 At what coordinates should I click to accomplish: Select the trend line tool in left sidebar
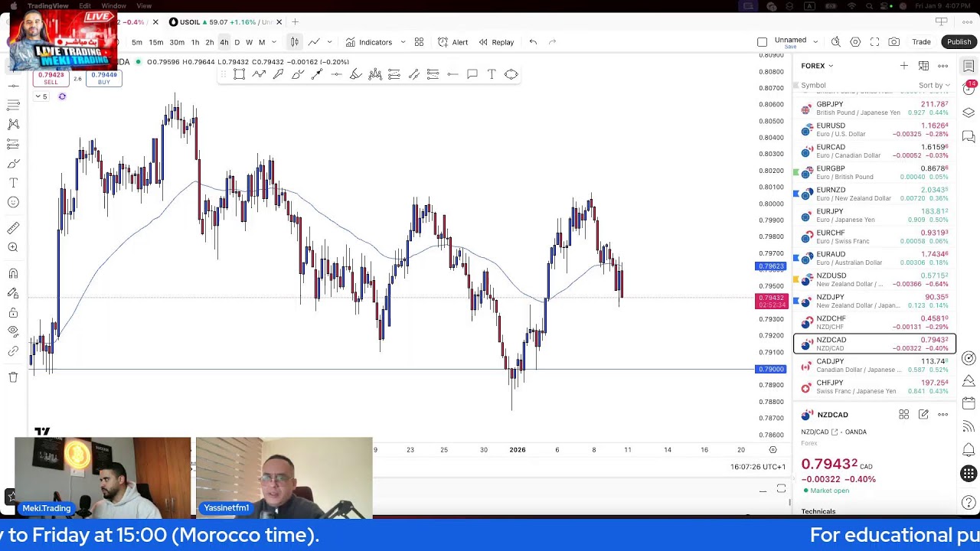point(13,86)
